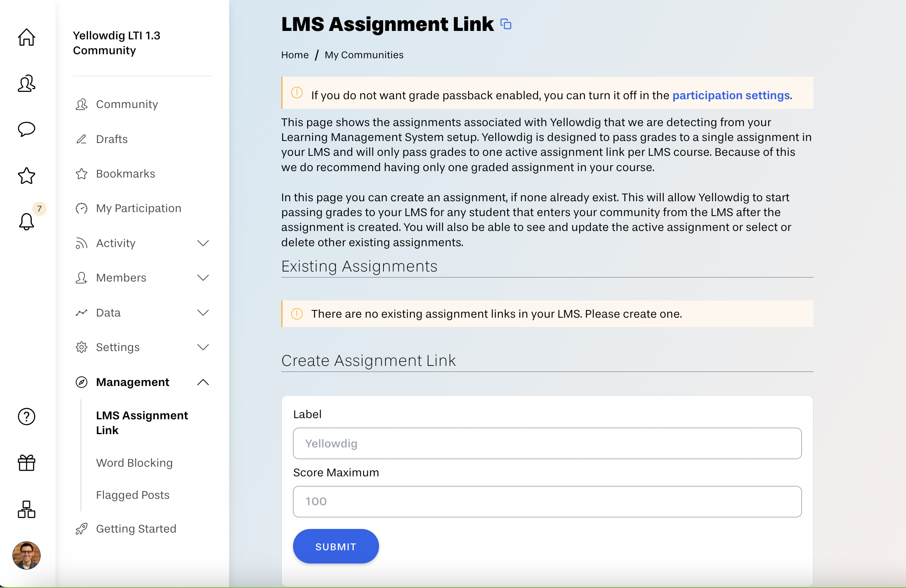Expand the Activity menu chevron
The image size is (906, 588).
(x=203, y=243)
